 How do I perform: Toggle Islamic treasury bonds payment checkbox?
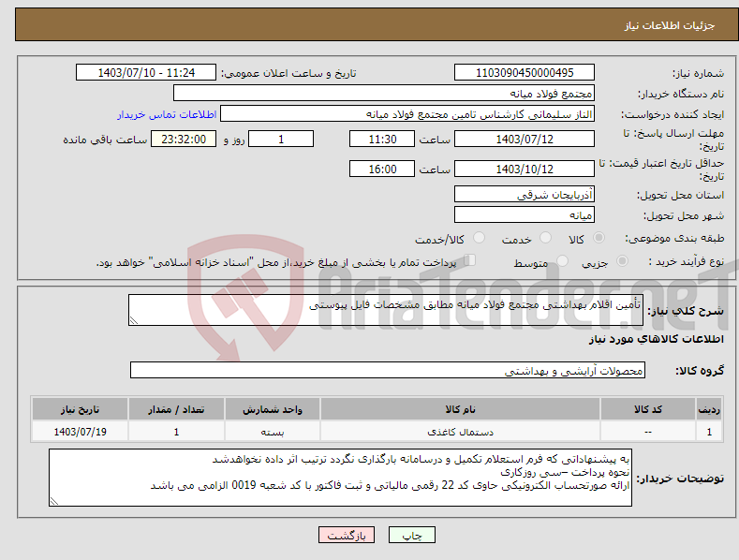click(470, 260)
